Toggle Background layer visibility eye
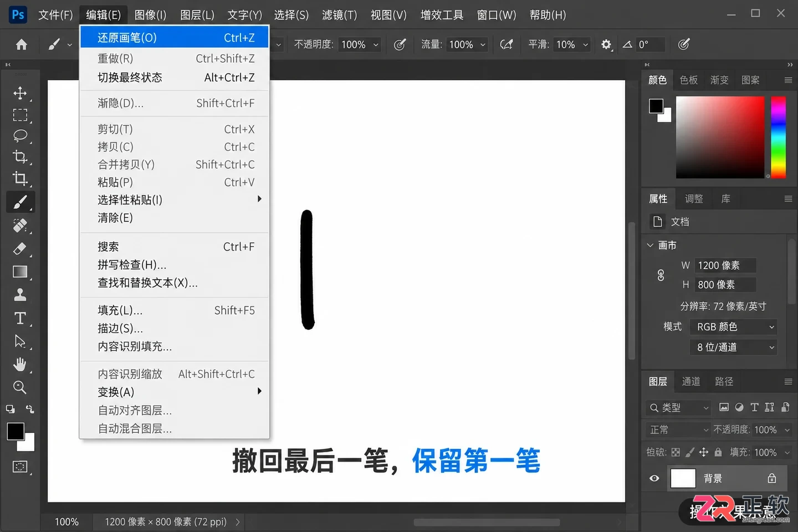 tap(654, 478)
